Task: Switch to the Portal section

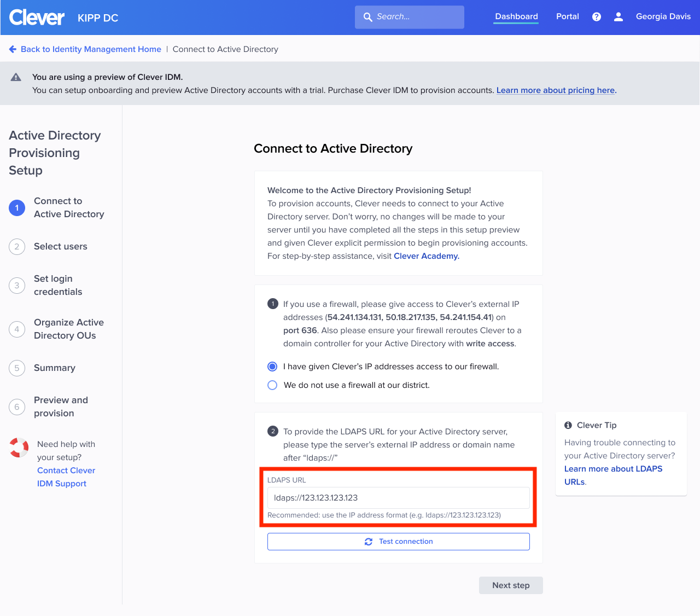Action: point(567,16)
